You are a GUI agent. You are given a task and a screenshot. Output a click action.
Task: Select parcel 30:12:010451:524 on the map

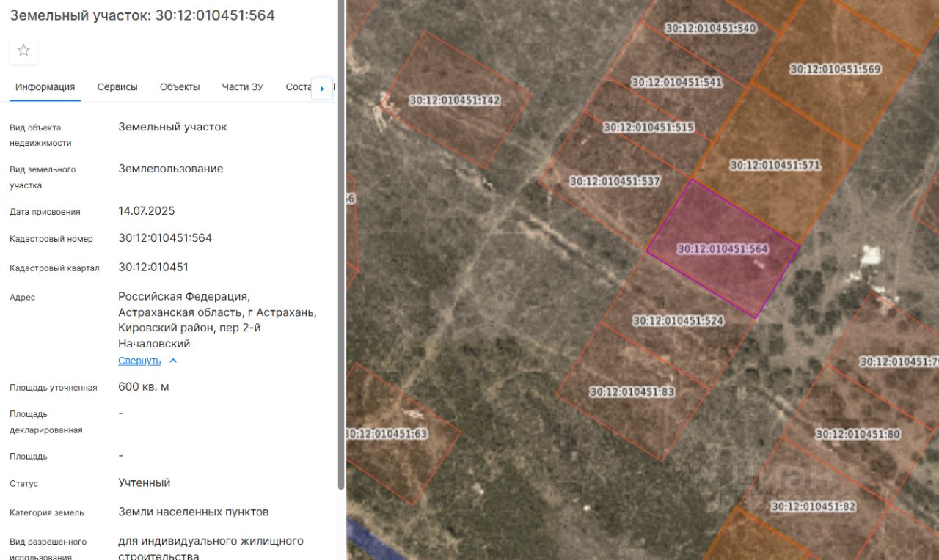679,321
